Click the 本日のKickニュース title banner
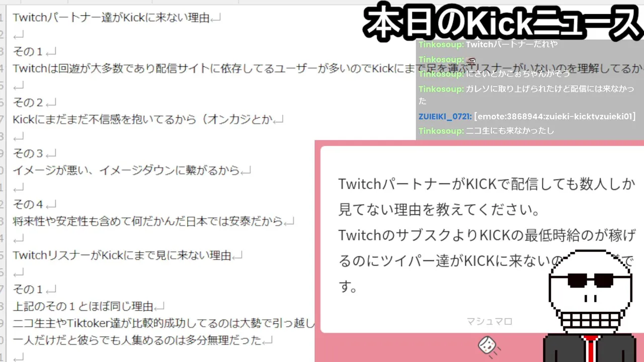 tap(502, 23)
